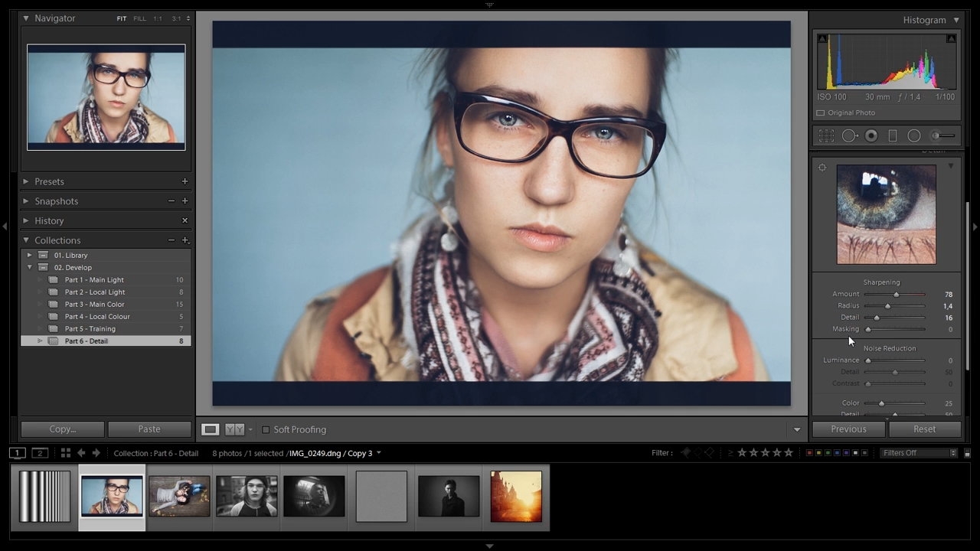980x551 pixels.
Task: Add a snapshot using the plus icon
Action: 185,201
